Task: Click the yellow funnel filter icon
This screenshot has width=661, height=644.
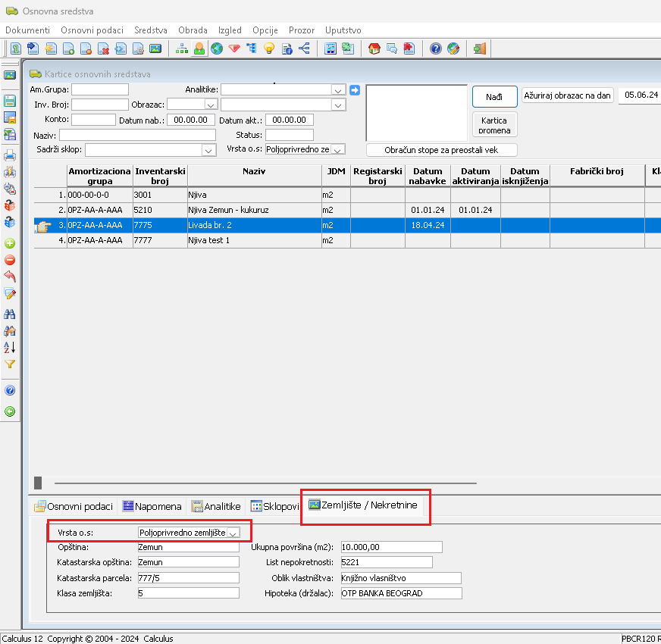Action: [10, 364]
